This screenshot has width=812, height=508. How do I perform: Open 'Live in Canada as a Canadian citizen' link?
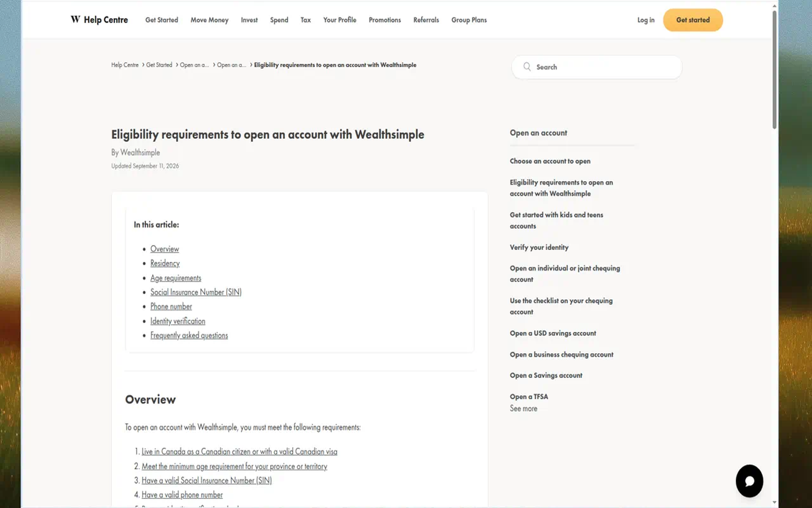pyautogui.click(x=239, y=452)
